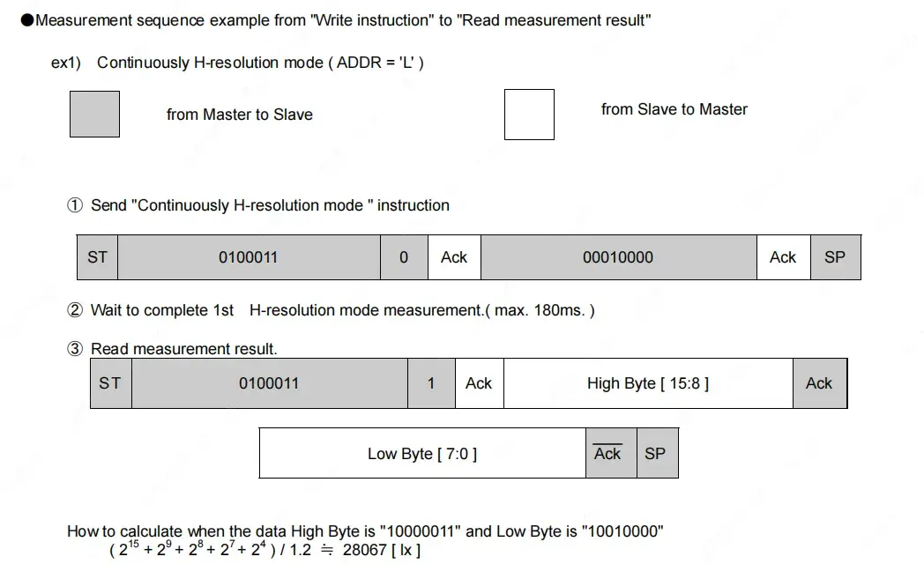Select the write bit "0" cell
This screenshot has width=924, height=564.
(404, 257)
